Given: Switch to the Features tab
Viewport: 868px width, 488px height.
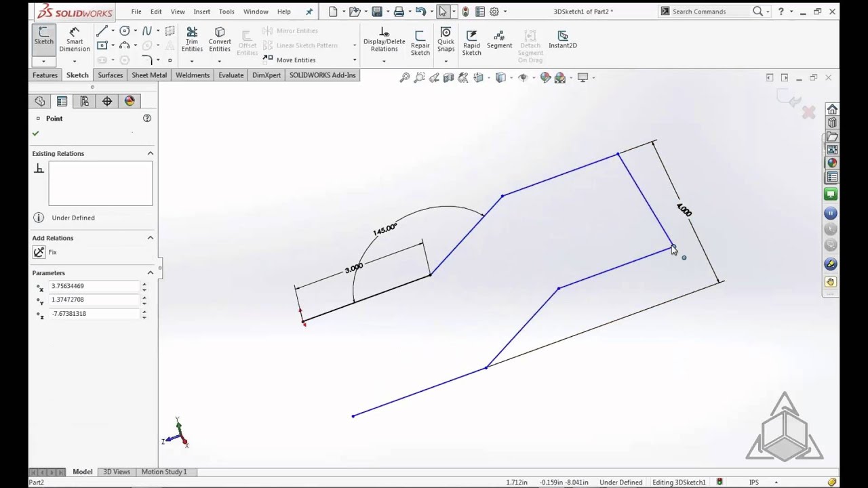Looking at the screenshot, I should coord(45,75).
